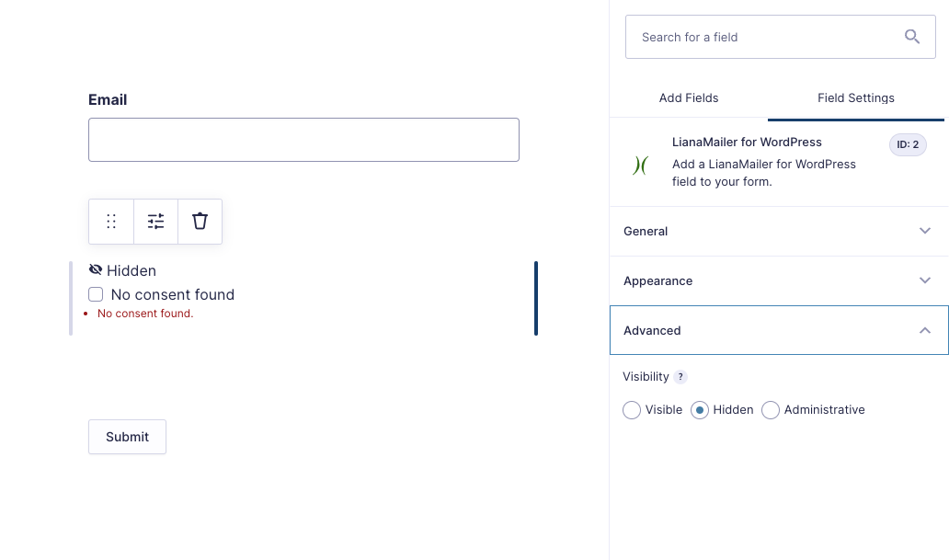The height and width of the screenshot is (560, 949).
Task: Expand the Appearance section
Action: coord(779,280)
